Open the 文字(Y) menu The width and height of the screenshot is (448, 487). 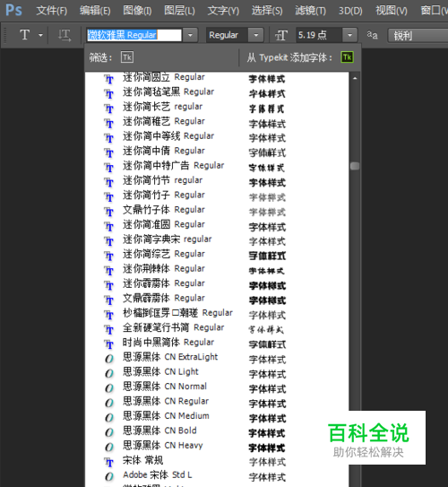pos(223,11)
